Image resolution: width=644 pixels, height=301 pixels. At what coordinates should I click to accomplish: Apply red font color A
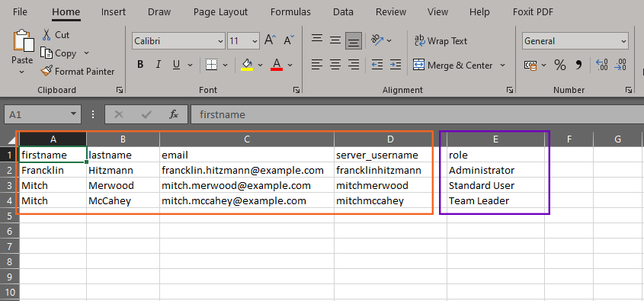[277, 65]
